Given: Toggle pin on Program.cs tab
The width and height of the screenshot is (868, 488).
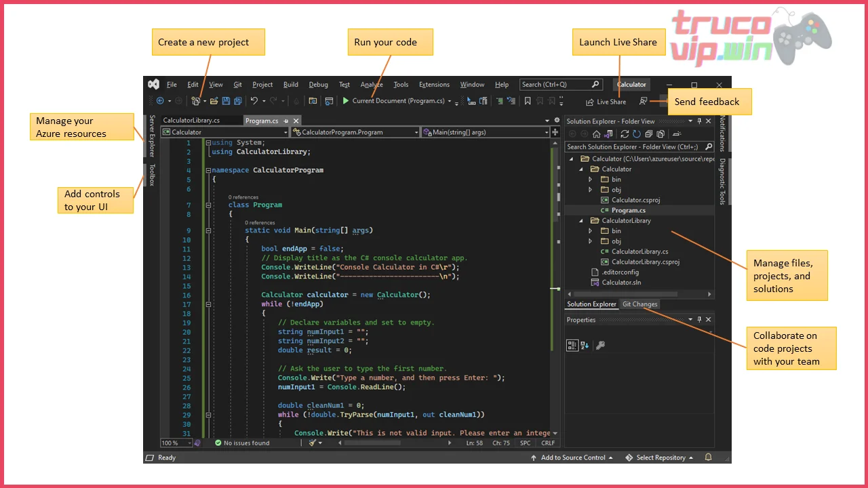Looking at the screenshot, I should click(285, 121).
